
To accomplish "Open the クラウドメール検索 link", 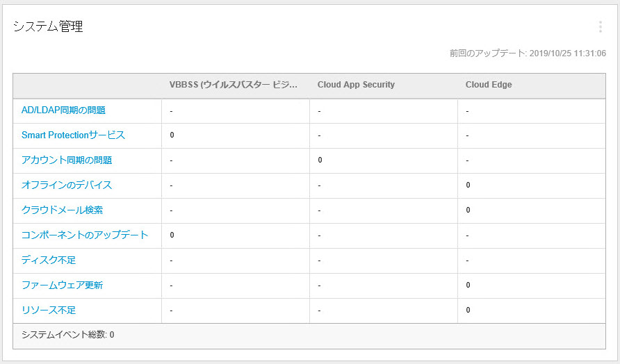I will point(62,210).
